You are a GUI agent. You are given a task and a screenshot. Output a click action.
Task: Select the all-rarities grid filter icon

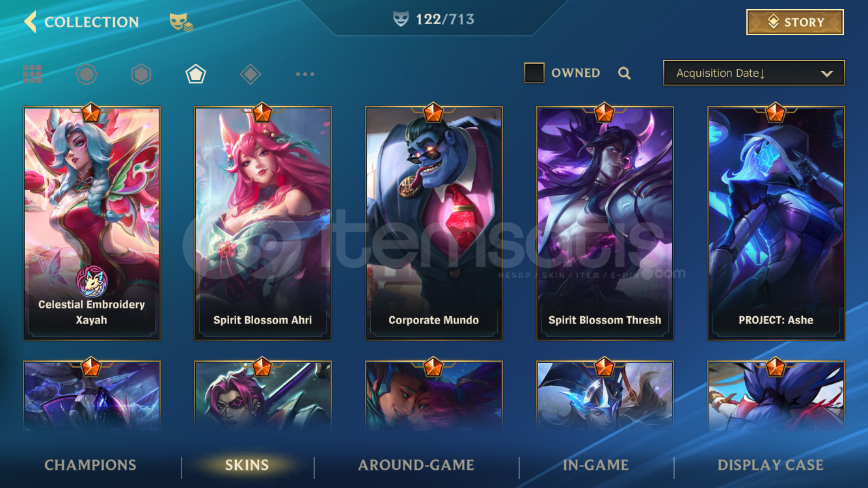[32, 74]
